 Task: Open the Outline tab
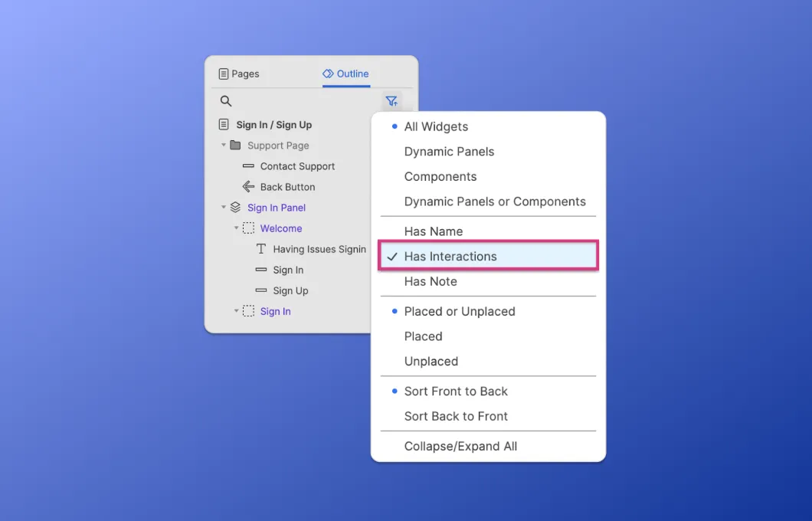point(345,74)
